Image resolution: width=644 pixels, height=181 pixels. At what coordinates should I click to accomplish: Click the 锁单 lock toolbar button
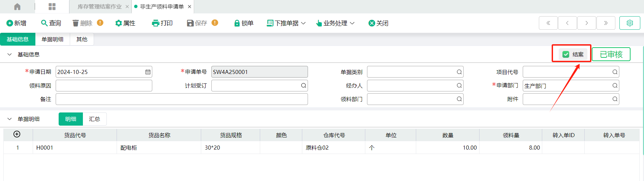click(244, 23)
